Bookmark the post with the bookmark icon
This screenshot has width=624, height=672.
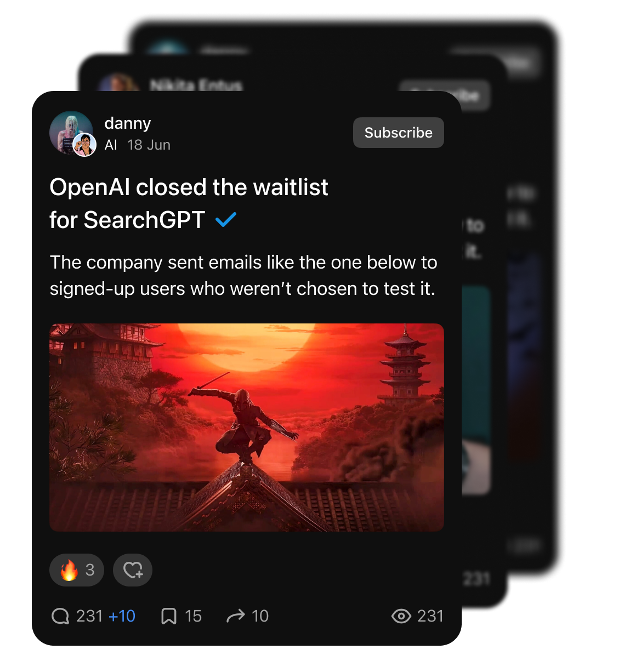[169, 616]
